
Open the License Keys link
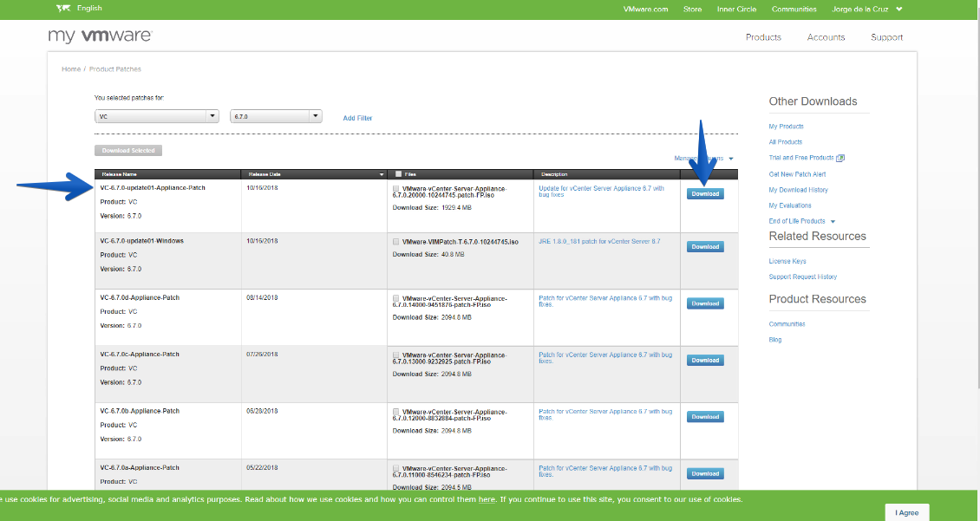(787, 261)
